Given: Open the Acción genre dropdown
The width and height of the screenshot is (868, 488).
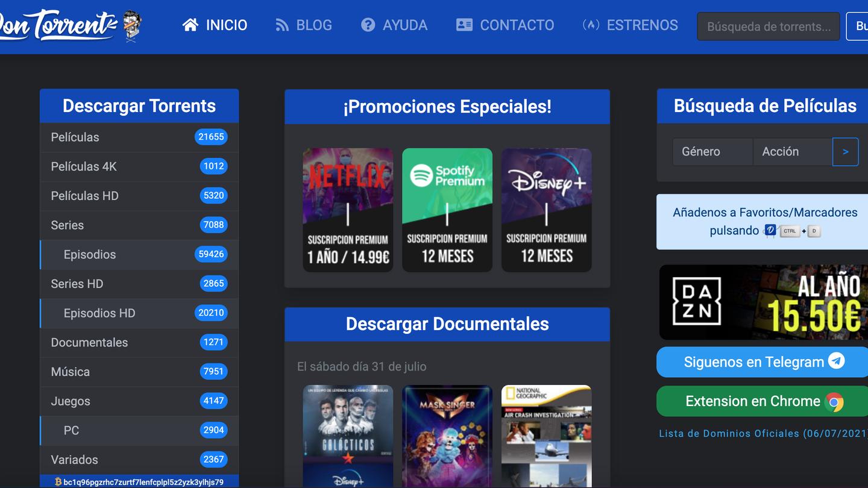Looking at the screenshot, I should (792, 152).
